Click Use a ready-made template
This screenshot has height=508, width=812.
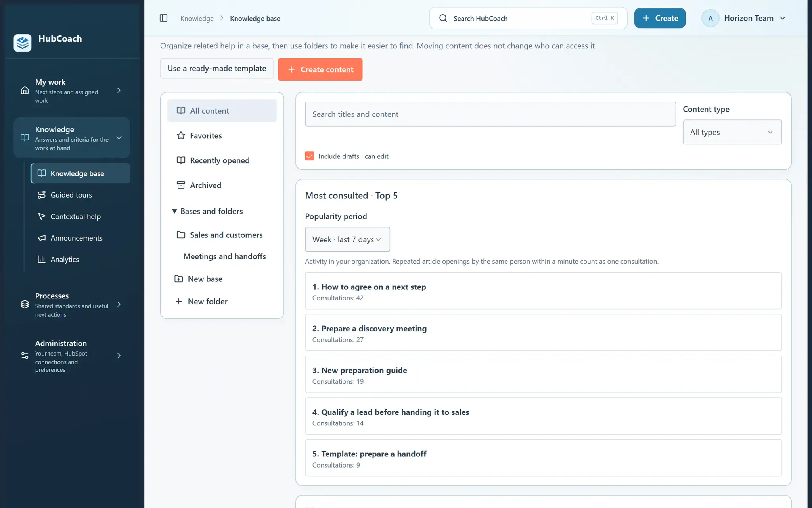pos(216,68)
